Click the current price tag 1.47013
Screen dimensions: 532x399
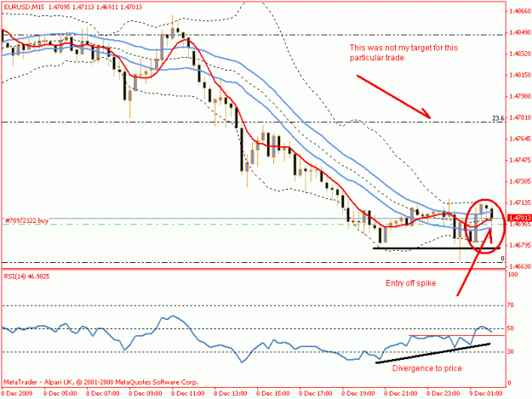pos(519,218)
